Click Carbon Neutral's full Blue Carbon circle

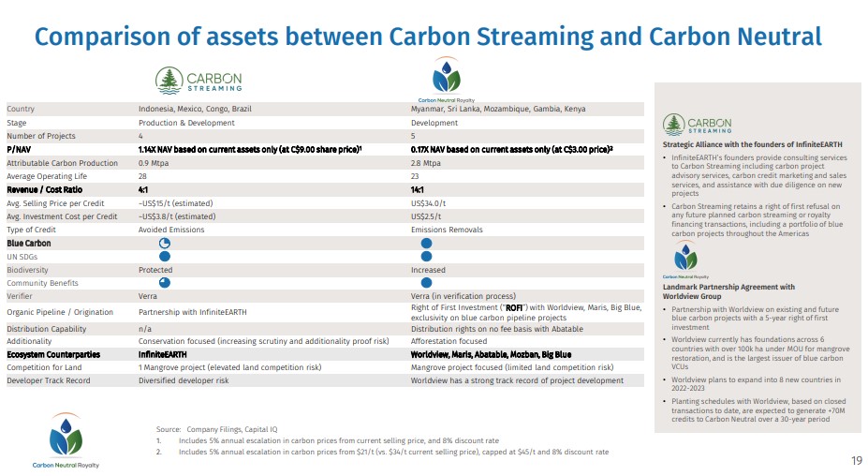tap(426, 244)
